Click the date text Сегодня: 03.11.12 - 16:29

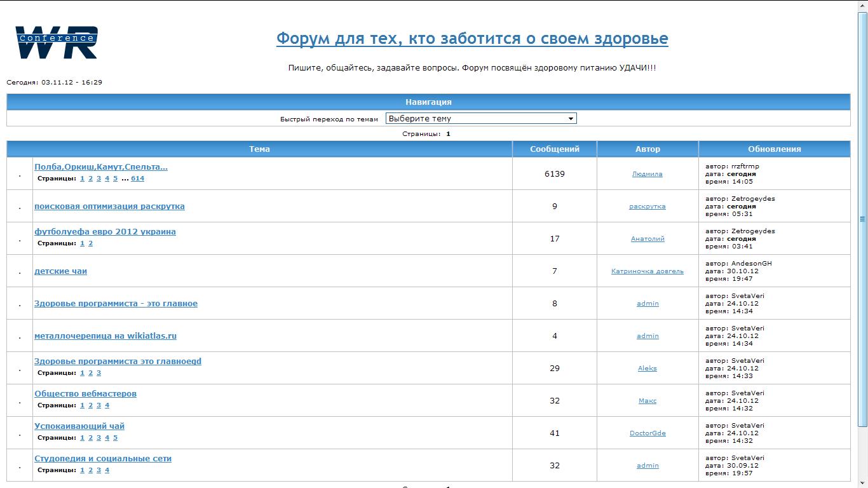tap(55, 83)
